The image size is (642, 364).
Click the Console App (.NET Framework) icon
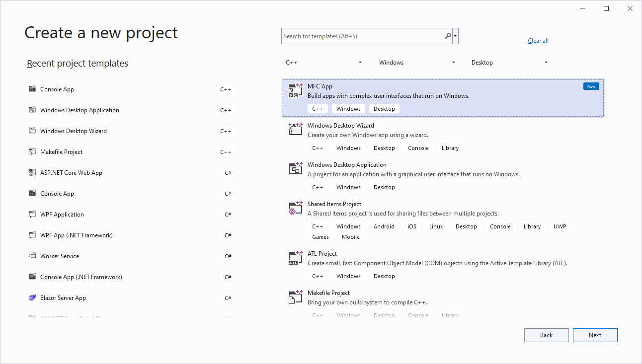[32, 277]
